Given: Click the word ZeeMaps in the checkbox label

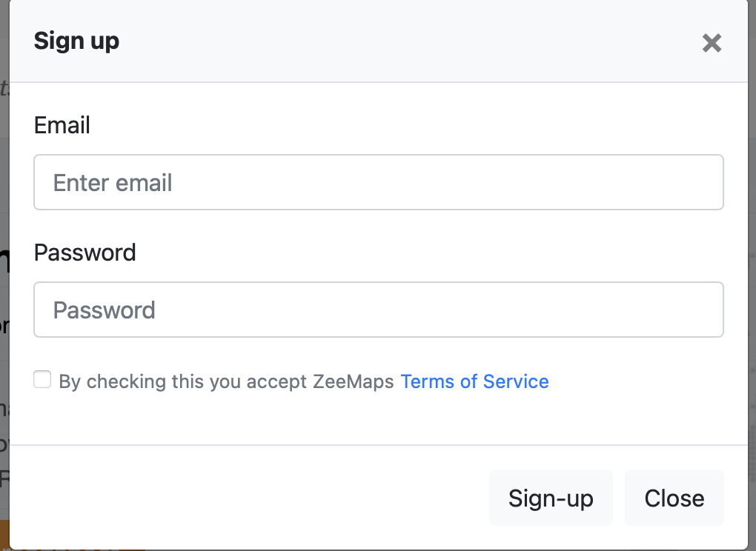Looking at the screenshot, I should tap(353, 382).
